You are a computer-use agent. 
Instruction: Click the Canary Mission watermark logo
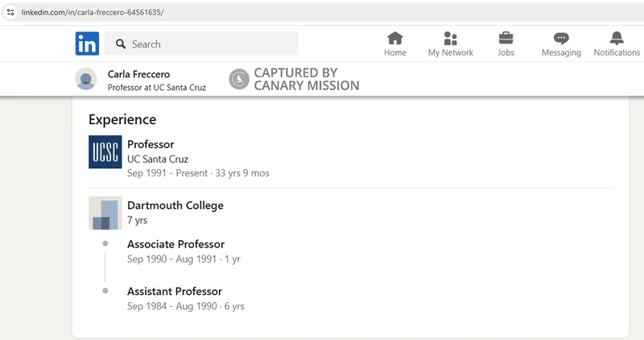click(239, 79)
